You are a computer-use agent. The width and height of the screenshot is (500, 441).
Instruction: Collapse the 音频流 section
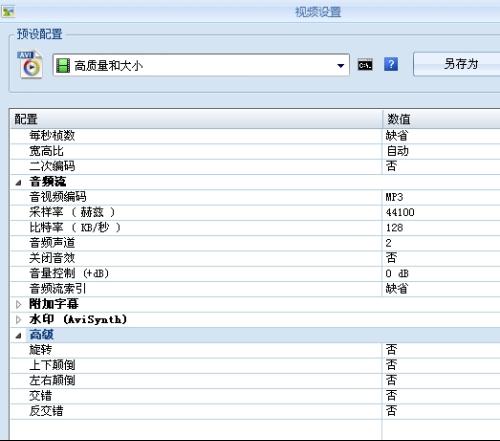pos(19,182)
